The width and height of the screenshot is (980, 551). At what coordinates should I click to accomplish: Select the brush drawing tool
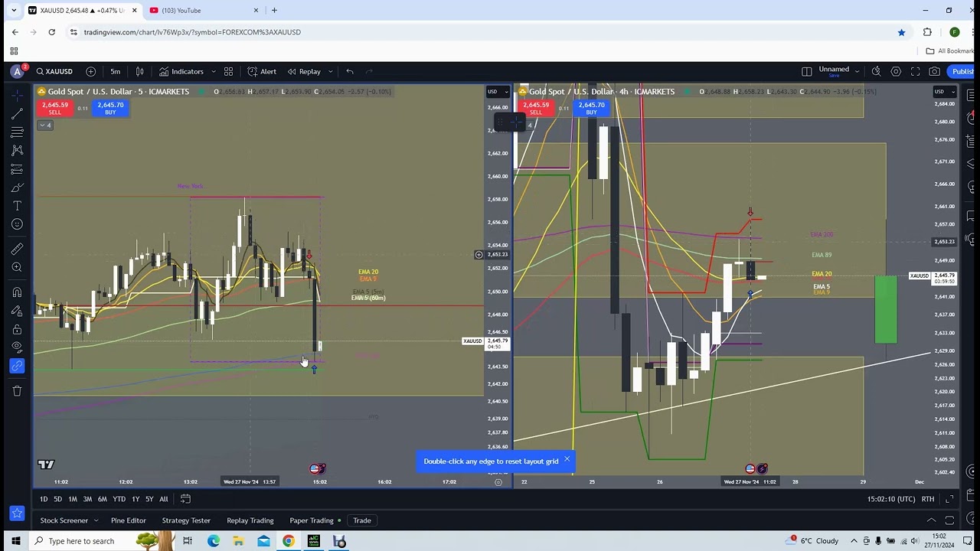[x=17, y=187]
